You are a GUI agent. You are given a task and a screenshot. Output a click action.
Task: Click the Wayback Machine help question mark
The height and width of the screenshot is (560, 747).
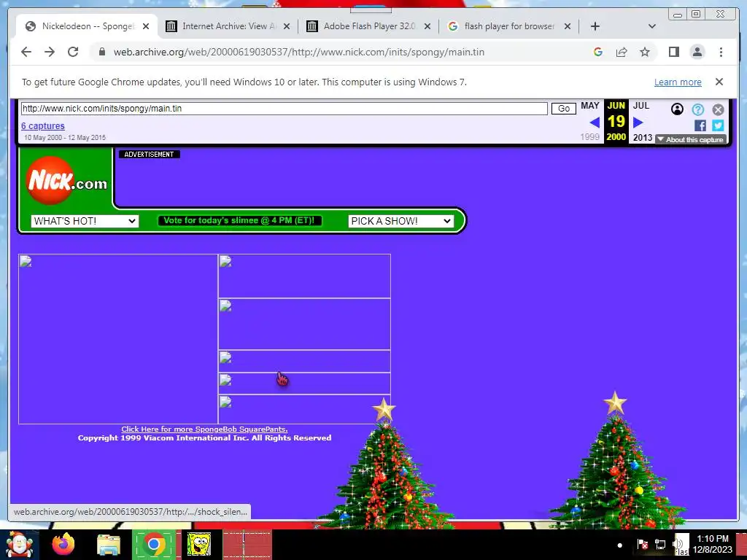[698, 109]
